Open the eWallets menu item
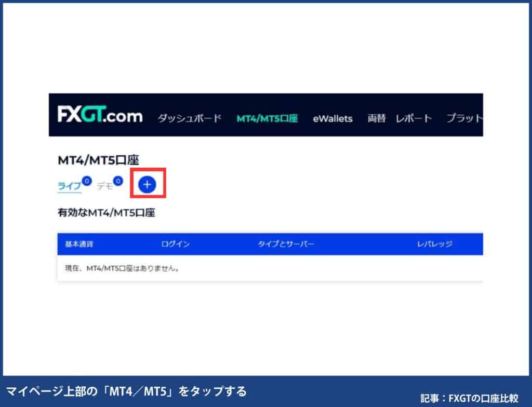 (x=332, y=119)
